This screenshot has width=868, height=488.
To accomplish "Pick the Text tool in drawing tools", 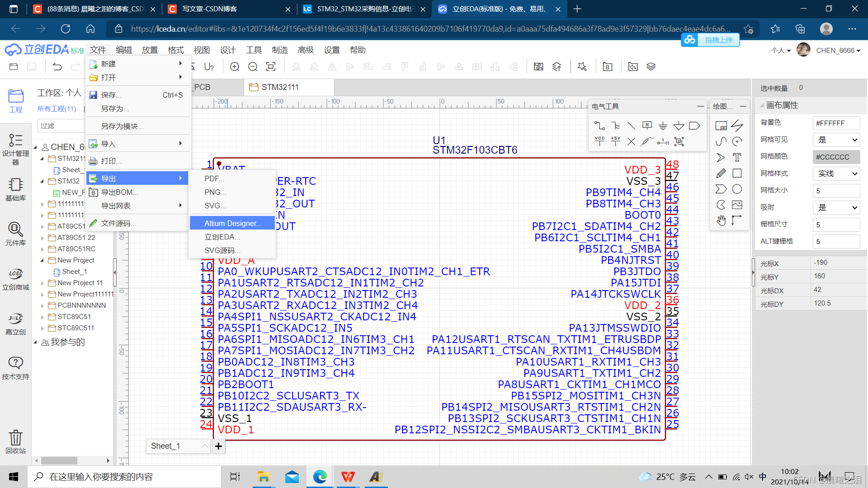I will pyautogui.click(x=737, y=157).
